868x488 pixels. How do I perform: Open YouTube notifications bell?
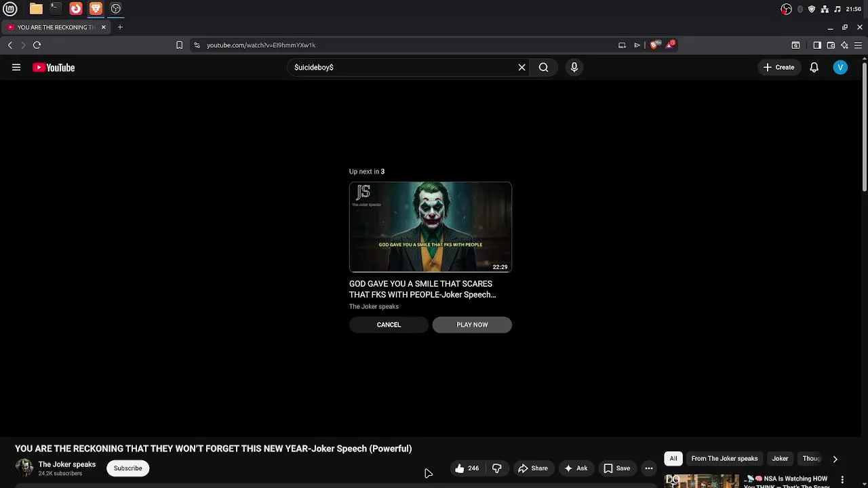[x=814, y=67]
